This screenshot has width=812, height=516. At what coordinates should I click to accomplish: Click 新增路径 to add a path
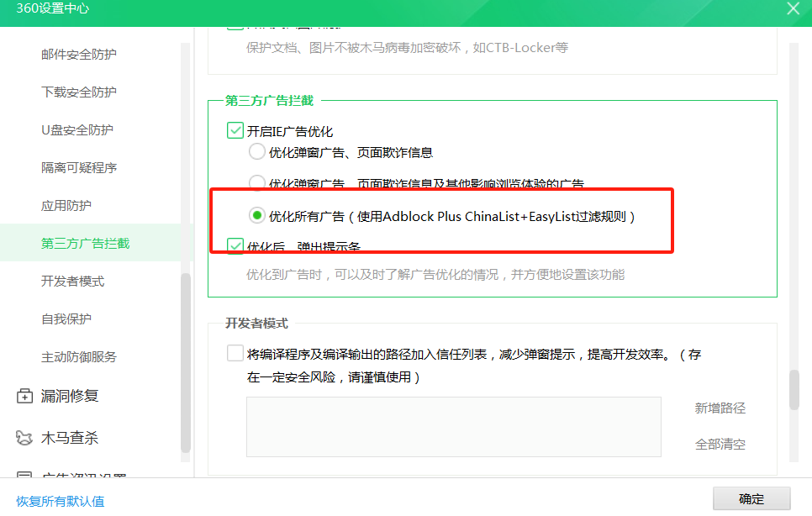(x=720, y=408)
